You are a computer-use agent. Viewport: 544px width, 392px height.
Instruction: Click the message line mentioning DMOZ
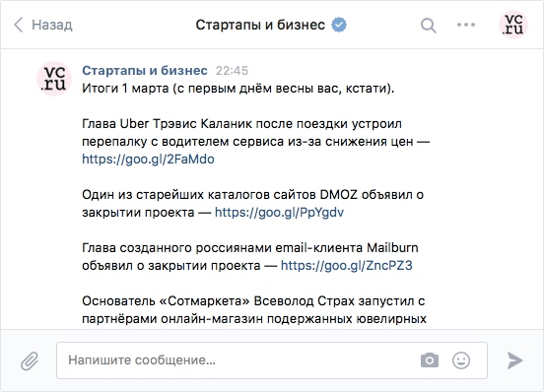pos(252,195)
